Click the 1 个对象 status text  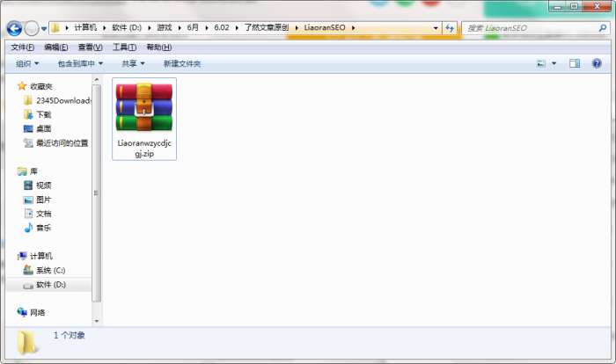point(70,335)
